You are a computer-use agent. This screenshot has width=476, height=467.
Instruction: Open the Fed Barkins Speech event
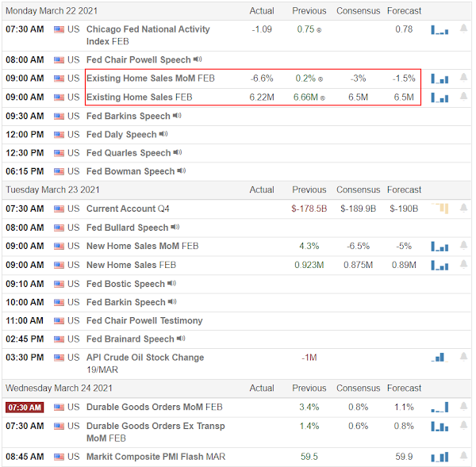click(x=128, y=116)
